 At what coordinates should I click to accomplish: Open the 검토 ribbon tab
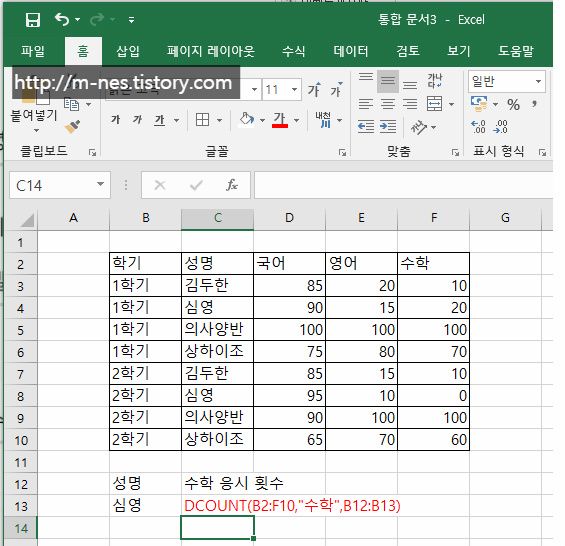(x=408, y=51)
